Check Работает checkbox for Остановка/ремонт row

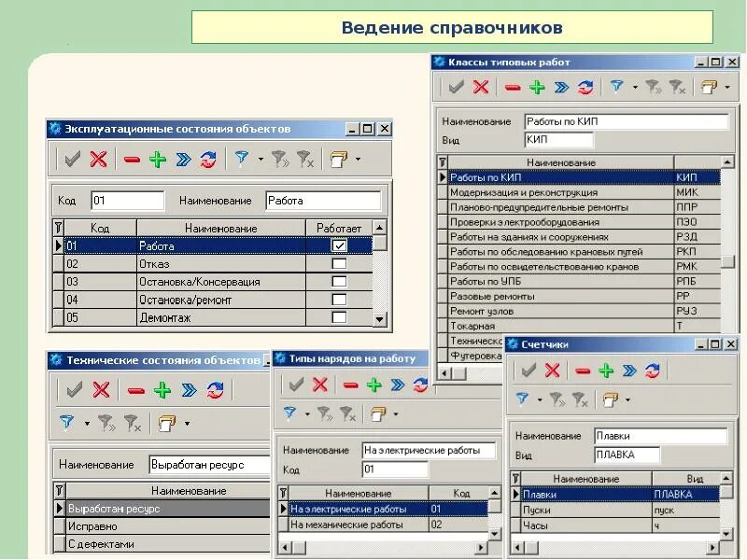(339, 300)
